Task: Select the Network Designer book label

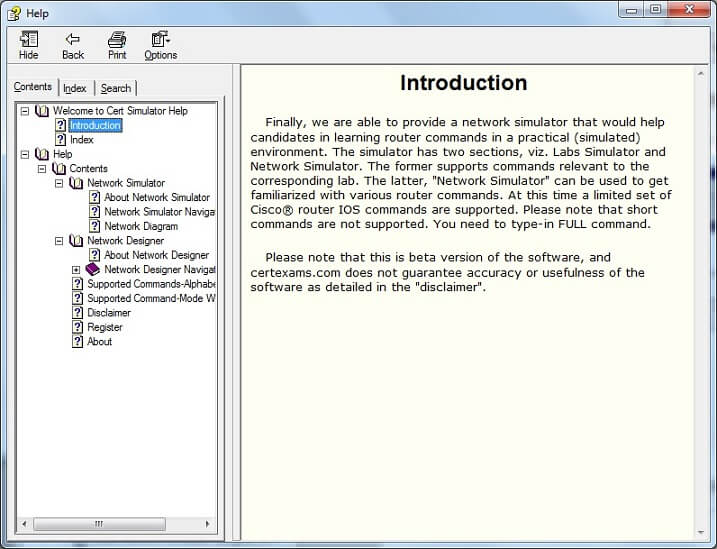Action: (125, 240)
